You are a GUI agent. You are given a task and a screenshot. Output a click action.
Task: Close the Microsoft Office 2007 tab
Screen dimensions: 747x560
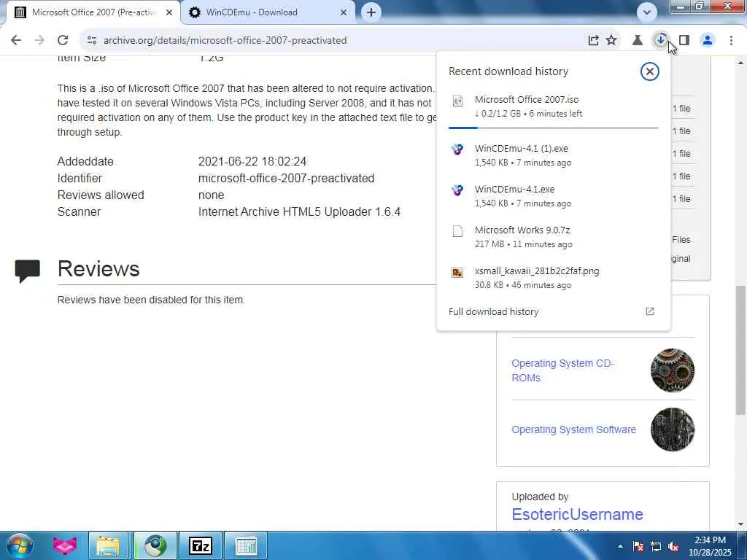pyautogui.click(x=169, y=12)
